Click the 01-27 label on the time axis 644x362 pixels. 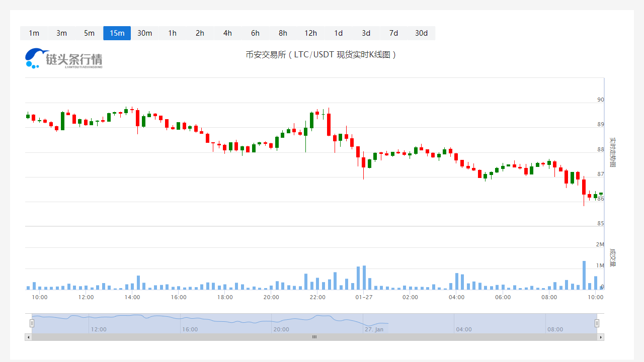[364, 297]
